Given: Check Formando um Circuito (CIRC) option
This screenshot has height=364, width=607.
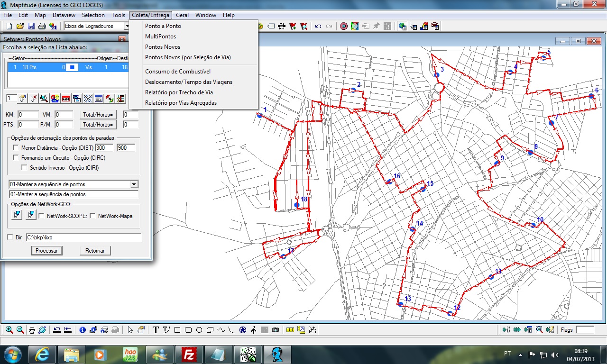Looking at the screenshot, I should 16,158.
